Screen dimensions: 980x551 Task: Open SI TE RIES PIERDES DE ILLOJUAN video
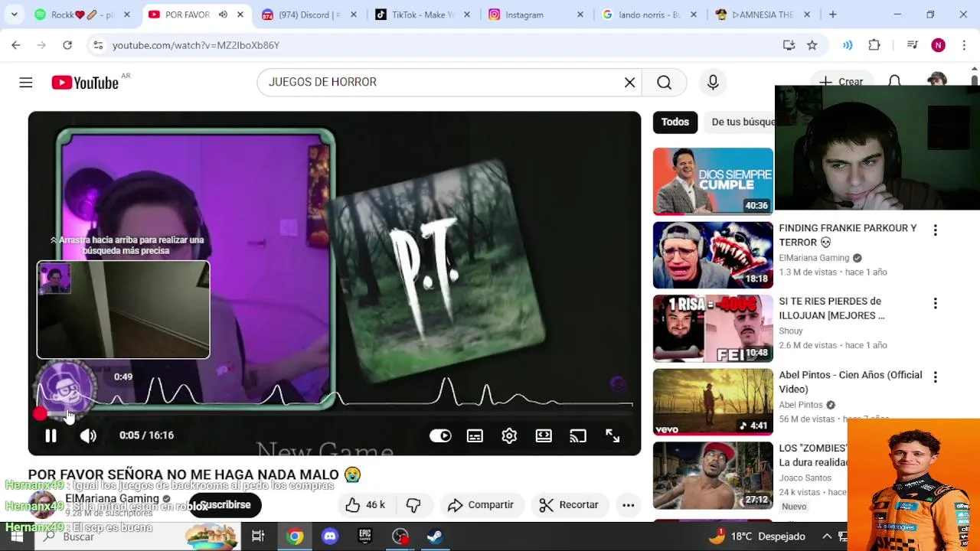click(x=831, y=308)
